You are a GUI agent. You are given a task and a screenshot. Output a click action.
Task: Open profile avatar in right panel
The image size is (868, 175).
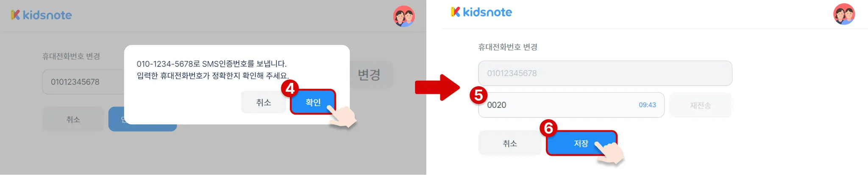(x=844, y=14)
